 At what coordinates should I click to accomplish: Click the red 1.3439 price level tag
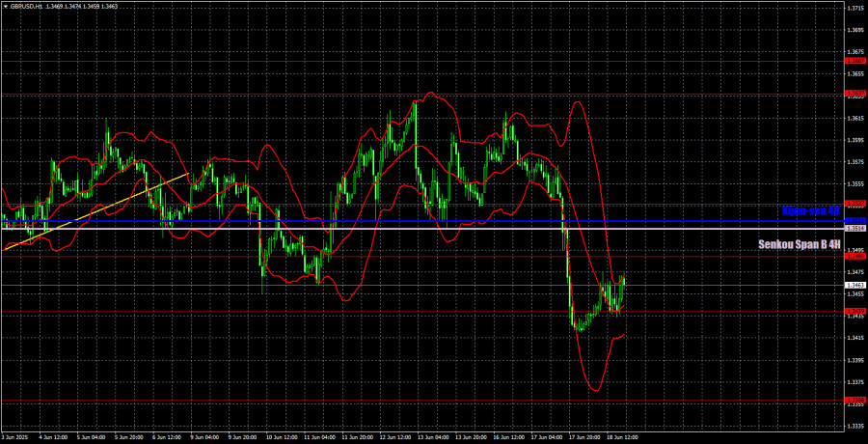pos(855,312)
